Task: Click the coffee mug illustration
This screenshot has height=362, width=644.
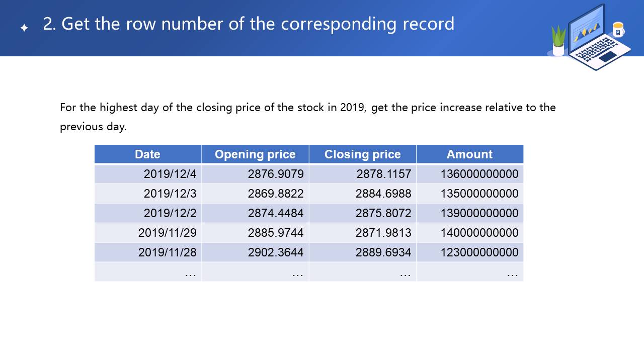Action: (x=618, y=29)
